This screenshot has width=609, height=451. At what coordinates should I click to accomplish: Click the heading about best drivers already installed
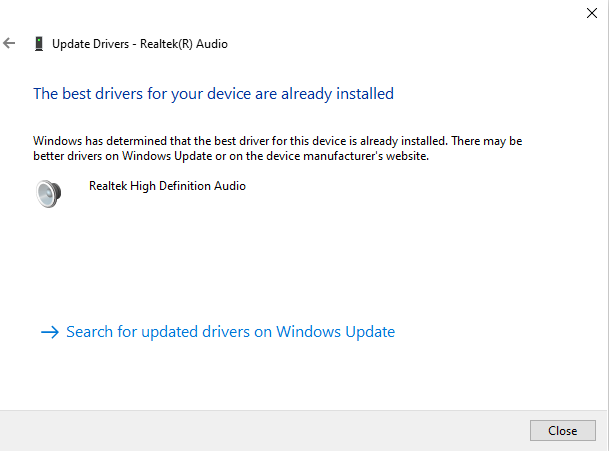coord(213,94)
